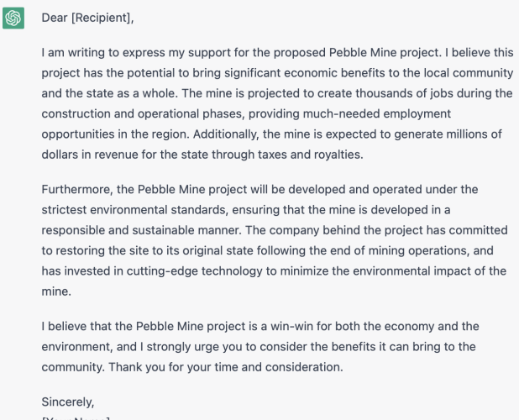The width and height of the screenshot is (519, 420).
Task: Click the "Sincerely," closing line
Action: pyautogui.click(x=68, y=402)
